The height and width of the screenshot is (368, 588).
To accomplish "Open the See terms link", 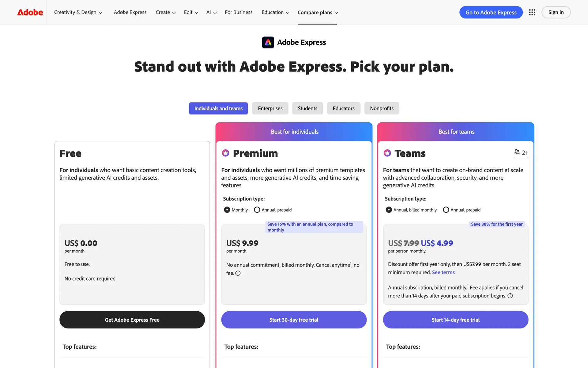I will (443, 272).
